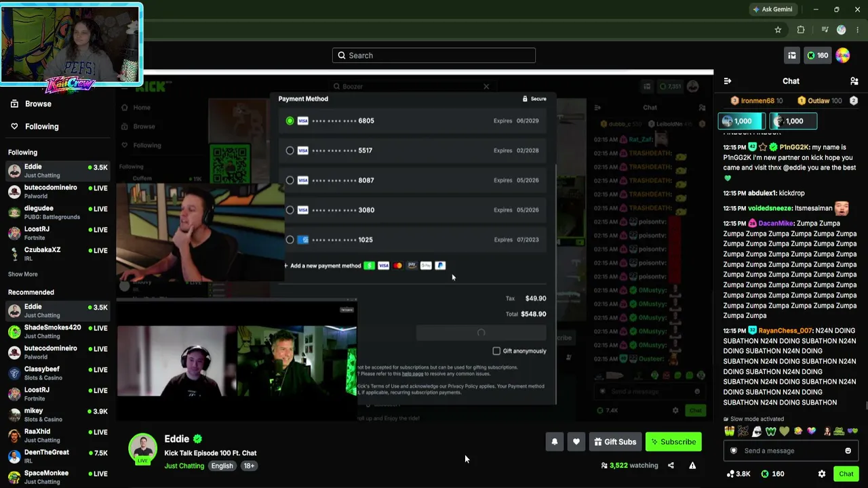Open the Kick shop icon in top bar

point(791,56)
